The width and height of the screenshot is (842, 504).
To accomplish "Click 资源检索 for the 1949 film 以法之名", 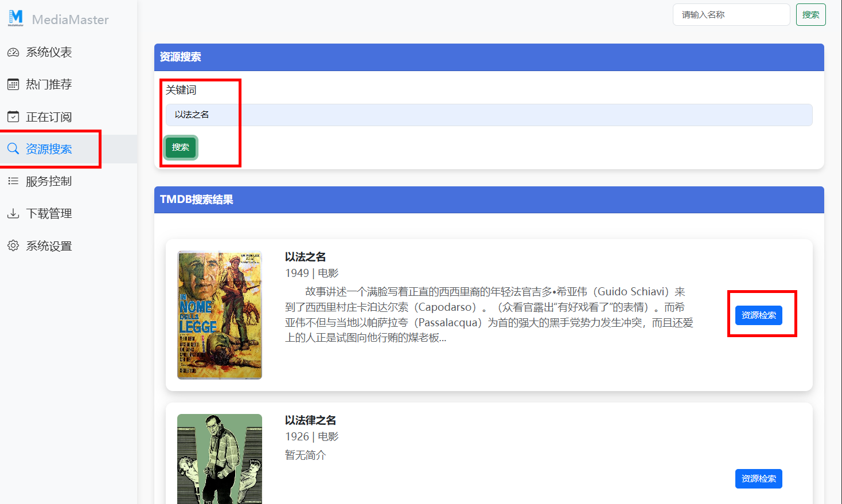I will [x=758, y=315].
